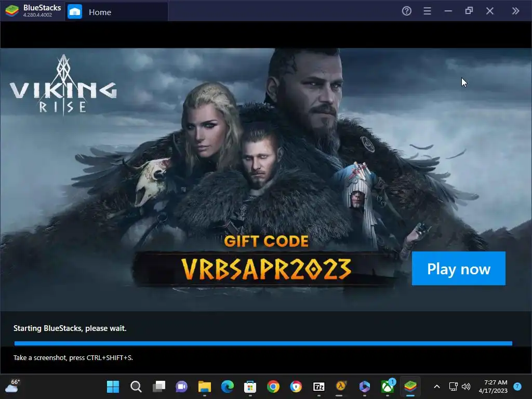The image size is (532, 399).
Task: Click the BlueStacks logo icon
Action: coord(12,11)
